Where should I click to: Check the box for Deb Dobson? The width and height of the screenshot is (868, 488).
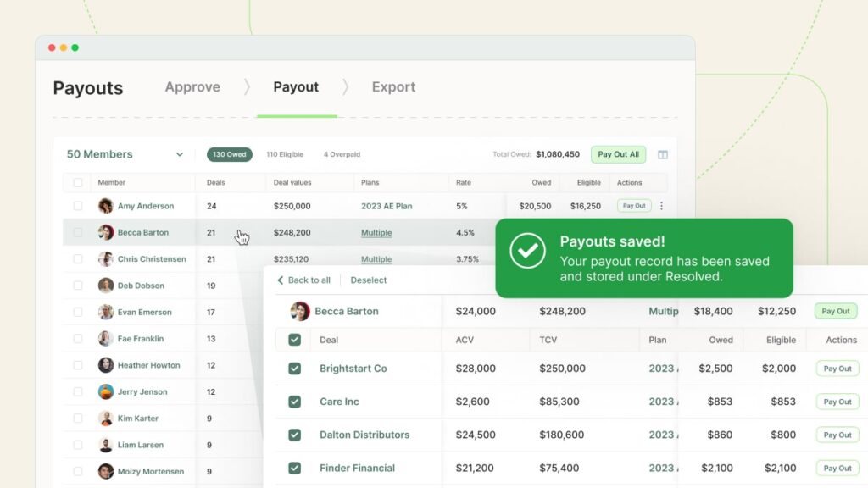tap(77, 286)
